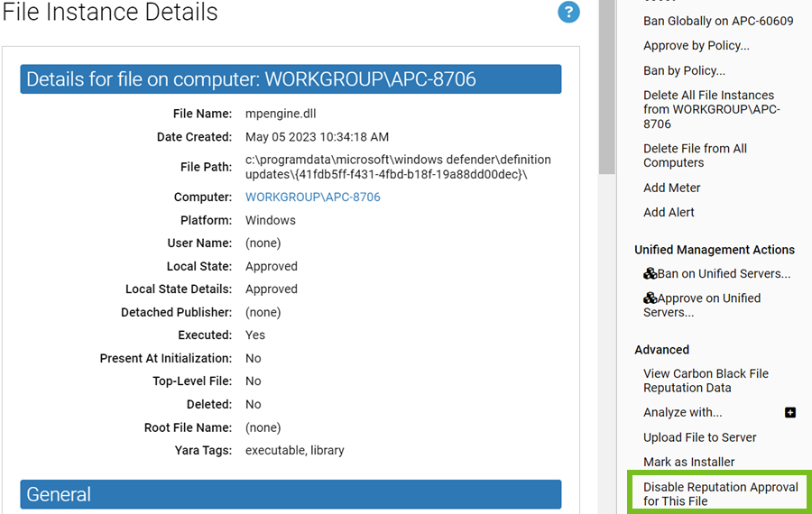Screen dimensions: 812x514
Task: Click the Unified Management Actions heading
Action: click(x=715, y=250)
